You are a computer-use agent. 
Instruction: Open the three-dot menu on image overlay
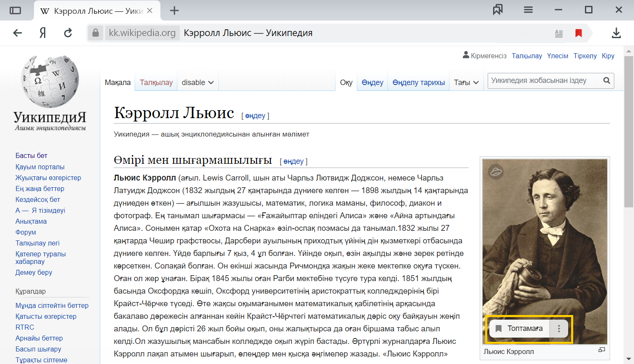[x=559, y=328]
